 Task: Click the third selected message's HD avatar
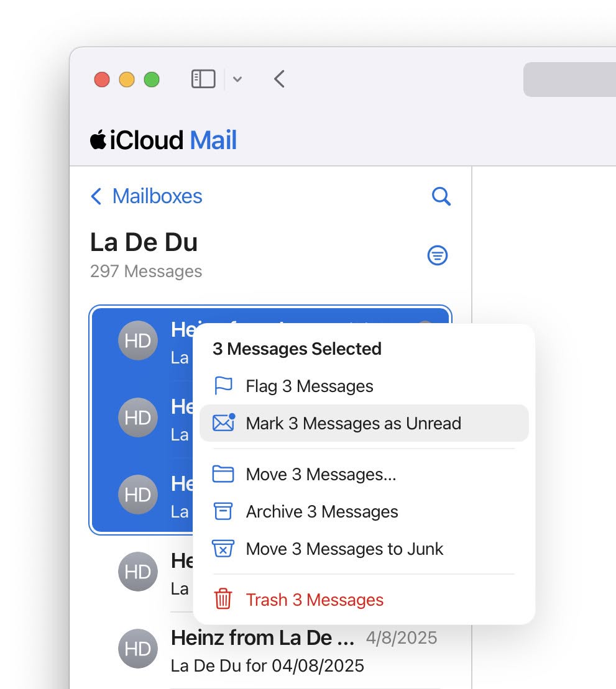137,495
